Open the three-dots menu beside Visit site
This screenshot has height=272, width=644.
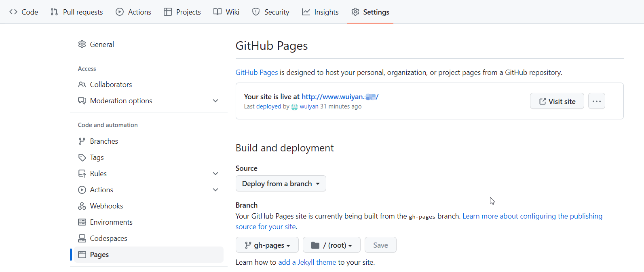(596, 101)
